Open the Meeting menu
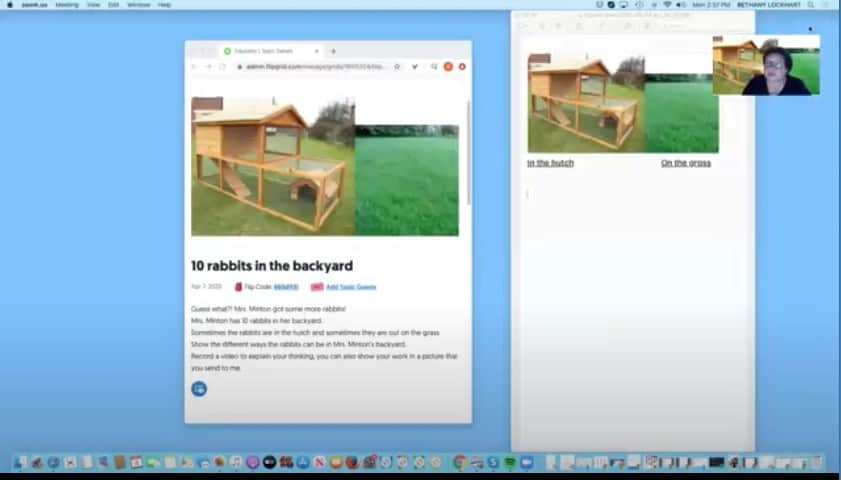841x480 pixels. point(66,5)
